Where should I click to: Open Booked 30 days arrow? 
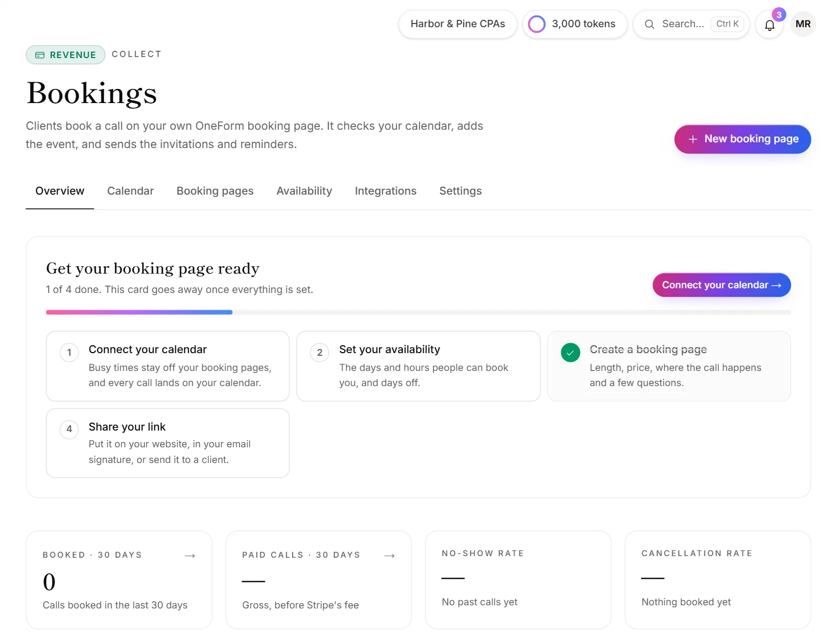pos(190,556)
